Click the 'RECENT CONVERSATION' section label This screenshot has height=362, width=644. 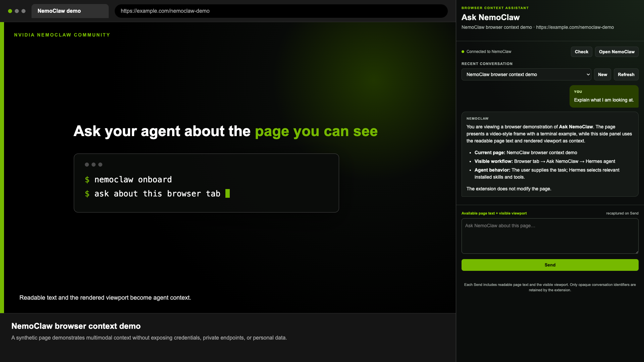487,64
